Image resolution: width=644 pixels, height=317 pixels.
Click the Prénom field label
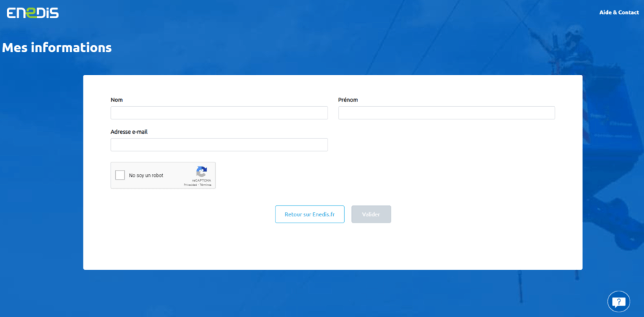(348, 100)
